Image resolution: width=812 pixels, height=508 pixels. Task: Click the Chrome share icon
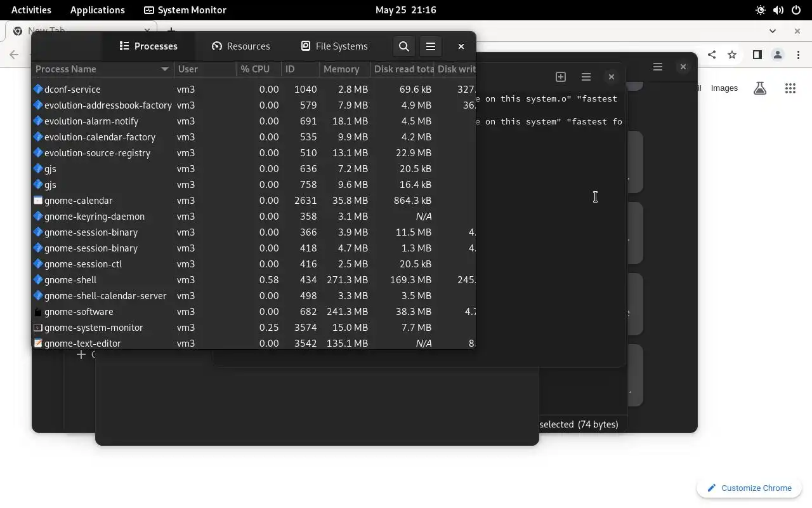tap(712, 55)
